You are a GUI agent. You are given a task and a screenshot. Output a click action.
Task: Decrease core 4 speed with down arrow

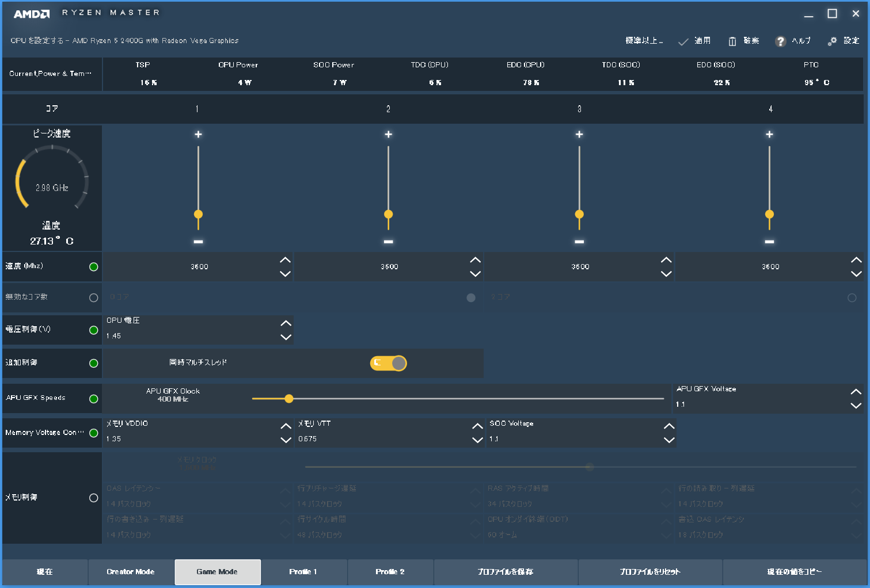point(856,274)
